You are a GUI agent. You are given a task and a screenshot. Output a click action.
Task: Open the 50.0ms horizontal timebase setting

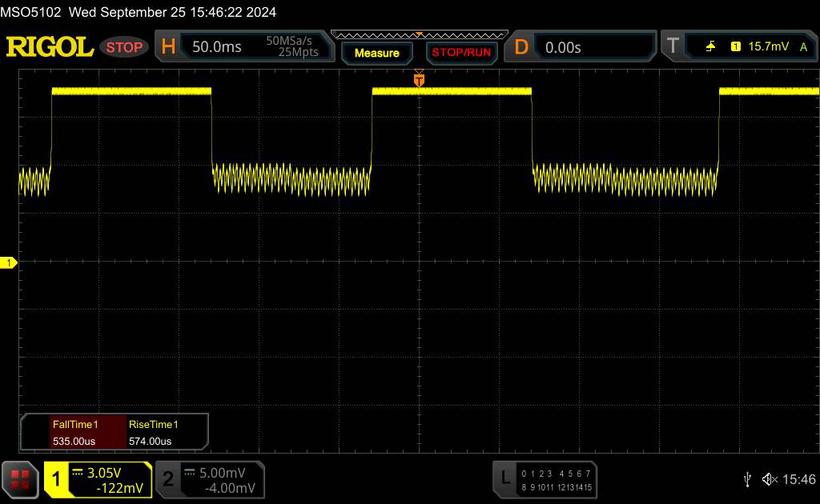(217, 47)
